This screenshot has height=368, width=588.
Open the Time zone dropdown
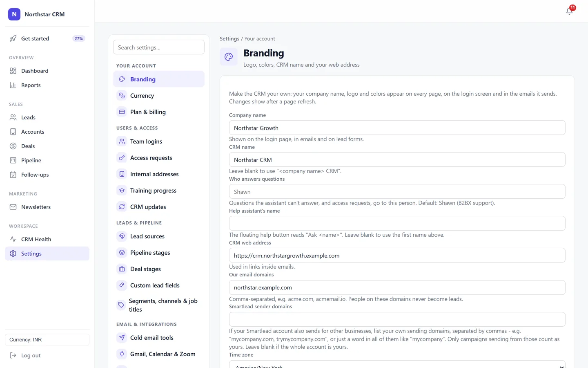click(397, 364)
